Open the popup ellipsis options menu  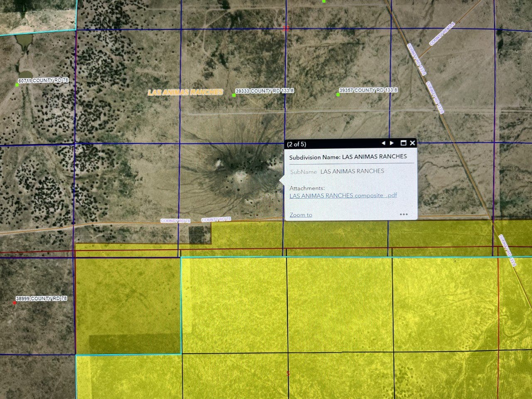(x=404, y=214)
